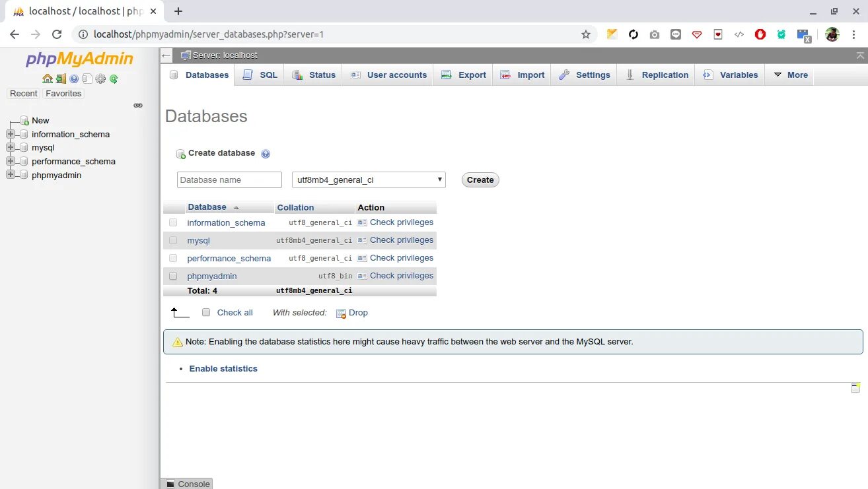Open the Chrome profile avatar
The width and height of the screenshot is (868, 489).
[832, 34]
